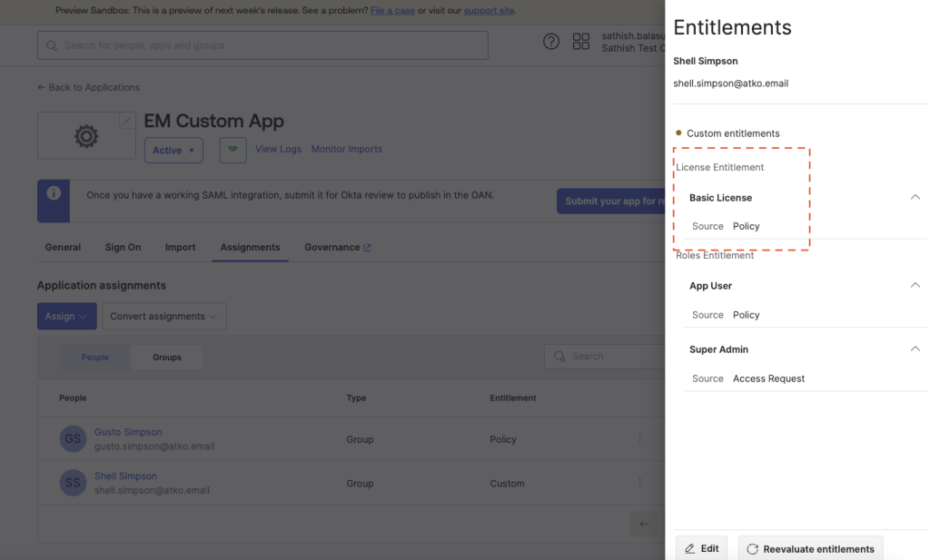
Task: Click the Reevaluate entitlements button
Action: (x=810, y=548)
